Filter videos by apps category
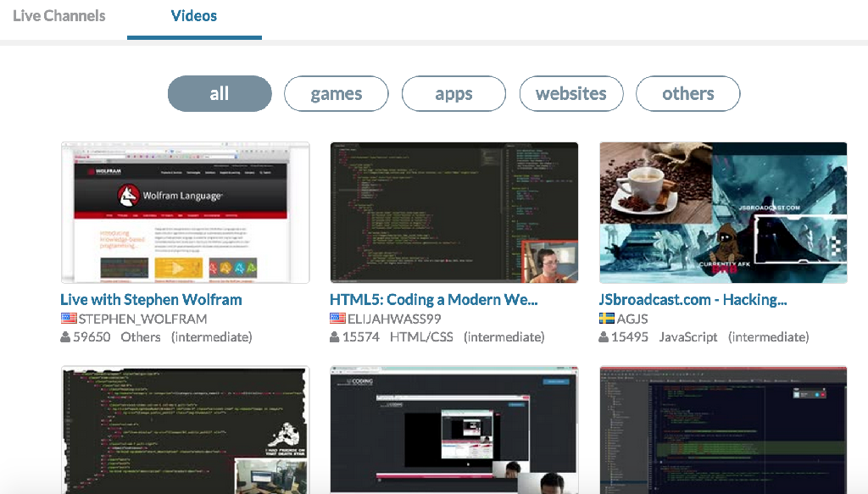Viewport: 868px width, 494px height. (x=453, y=94)
